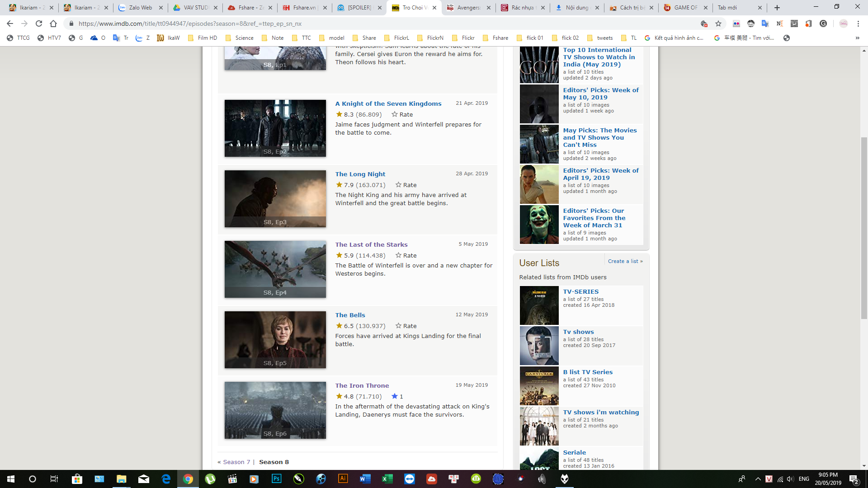Open Microsoft Edge from the taskbar
Screen dimensions: 868x488
(x=166, y=479)
